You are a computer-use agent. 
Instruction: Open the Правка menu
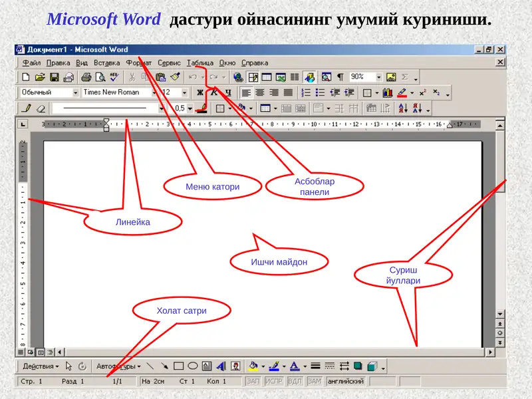click(59, 63)
